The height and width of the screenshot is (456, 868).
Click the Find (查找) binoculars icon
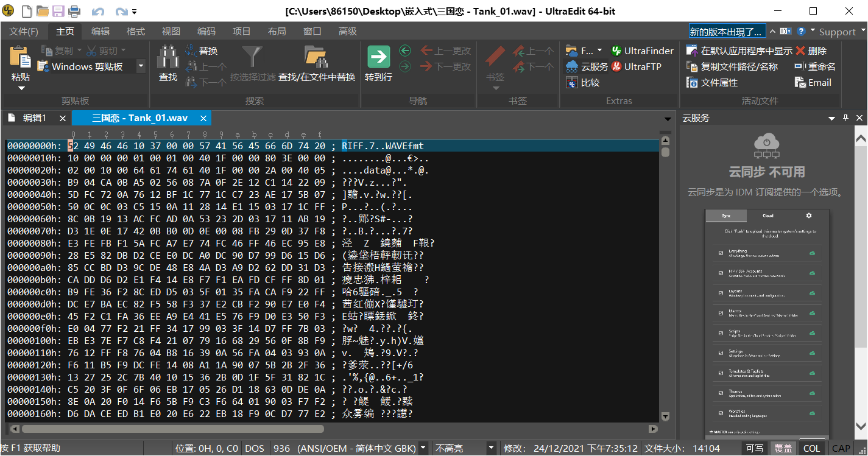pos(168,57)
